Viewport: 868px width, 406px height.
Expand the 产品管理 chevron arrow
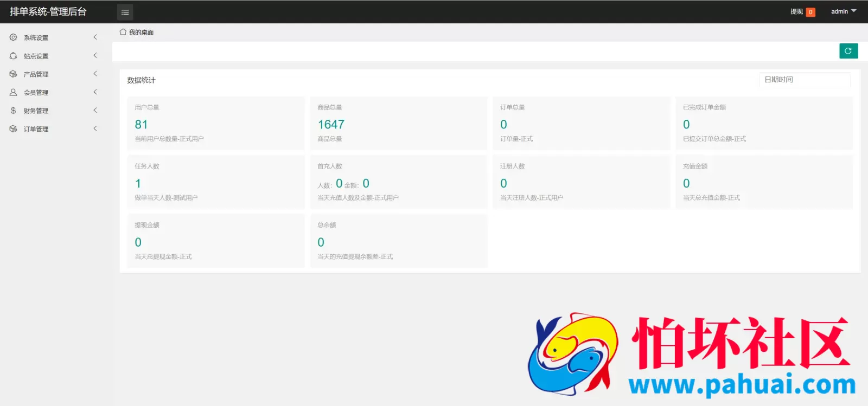pos(95,74)
